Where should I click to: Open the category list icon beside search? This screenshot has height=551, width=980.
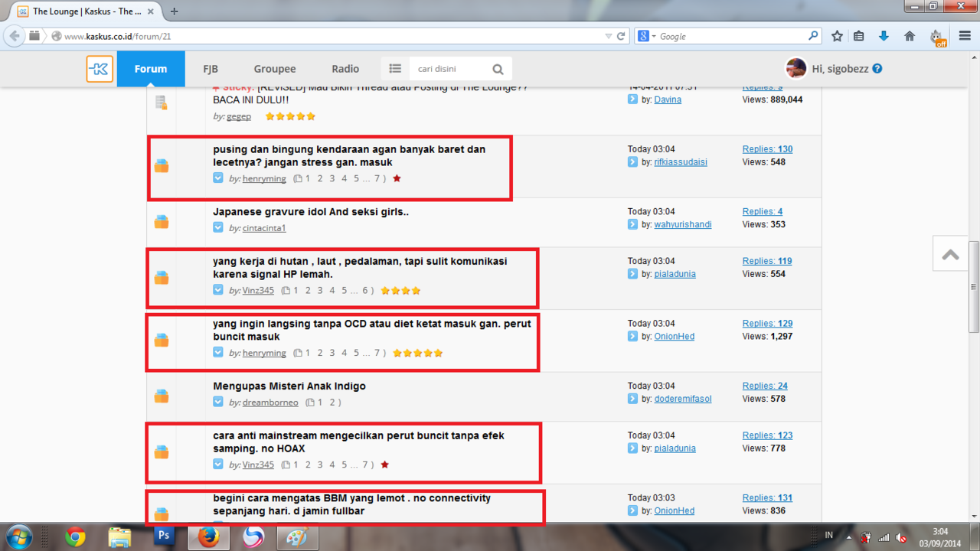(395, 69)
